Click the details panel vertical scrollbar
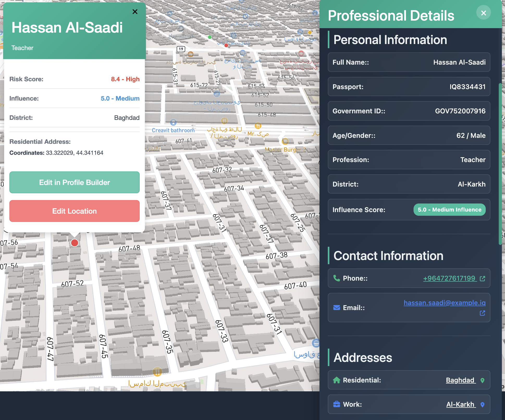The image size is (505, 420). tap(500, 164)
